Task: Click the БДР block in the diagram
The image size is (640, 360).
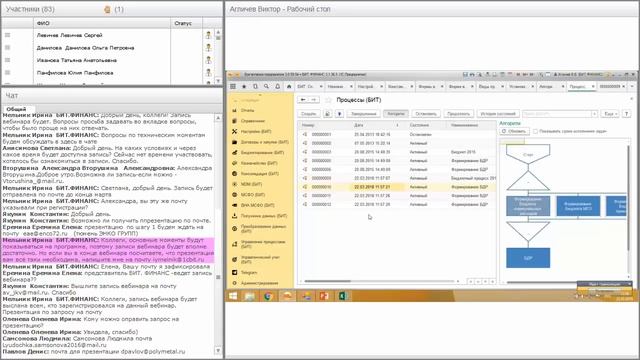Action: coord(528,258)
